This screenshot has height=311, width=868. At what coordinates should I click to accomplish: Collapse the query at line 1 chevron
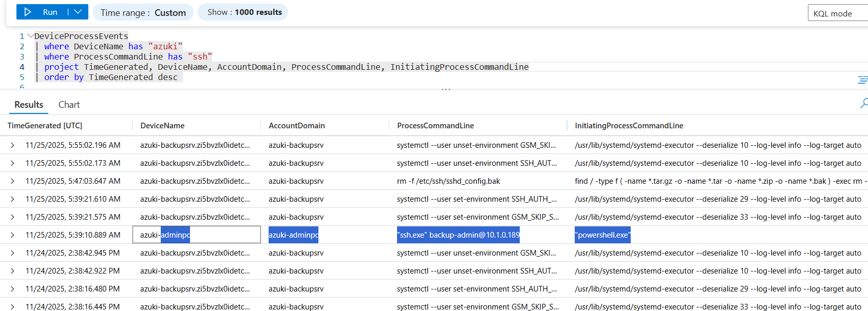[x=30, y=36]
